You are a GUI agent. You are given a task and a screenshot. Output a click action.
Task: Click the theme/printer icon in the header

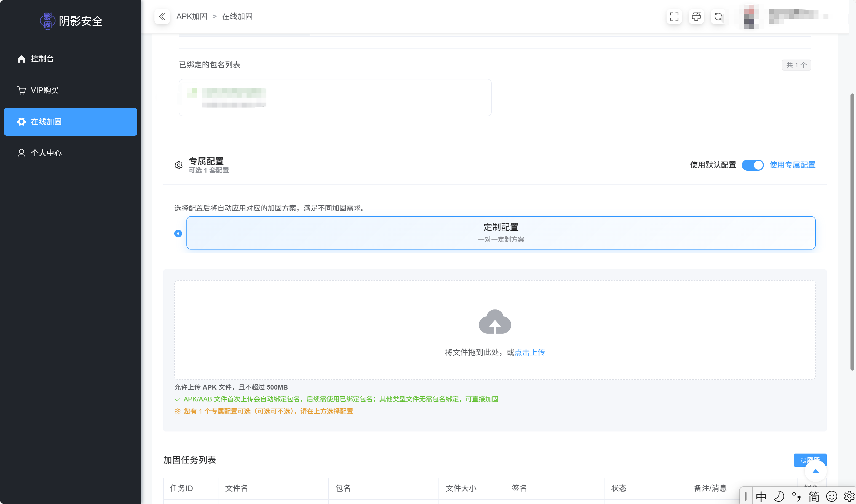(696, 16)
